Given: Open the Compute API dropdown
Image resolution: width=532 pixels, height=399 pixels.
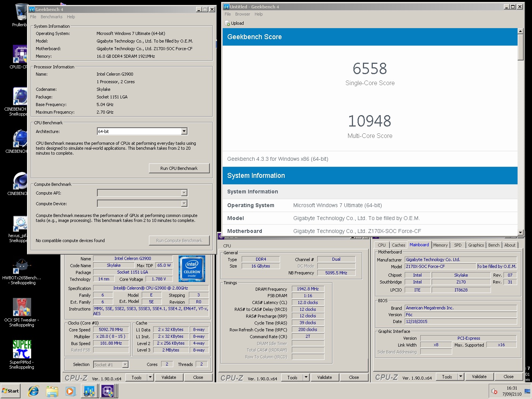Looking at the screenshot, I should pyautogui.click(x=184, y=193).
